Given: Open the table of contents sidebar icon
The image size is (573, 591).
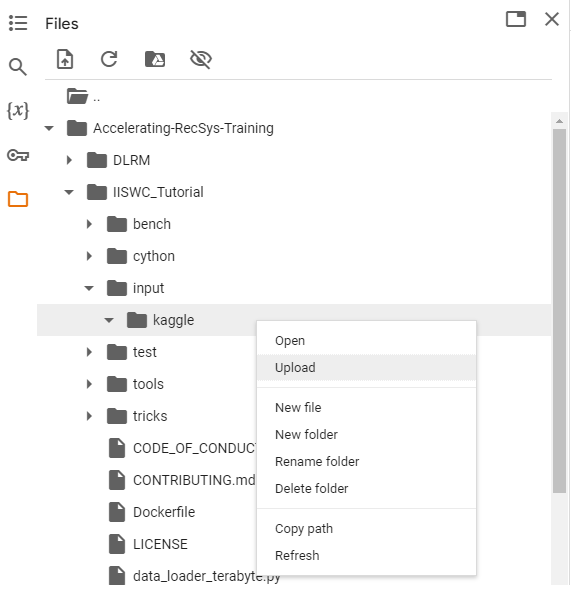Looking at the screenshot, I should pos(18,23).
